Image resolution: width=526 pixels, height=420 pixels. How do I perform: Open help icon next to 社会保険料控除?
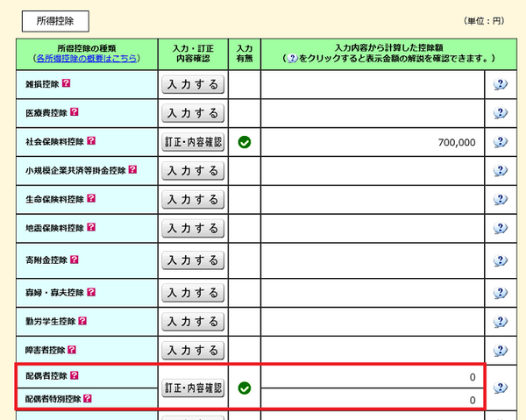pos(91,141)
